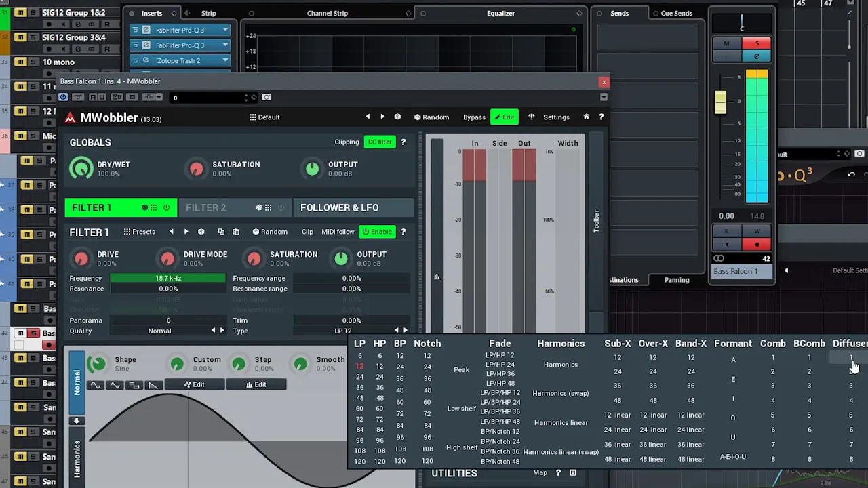Toggle plugin power button in Cubase header
The height and width of the screenshot is (488, 868).
tap(63, 98)
